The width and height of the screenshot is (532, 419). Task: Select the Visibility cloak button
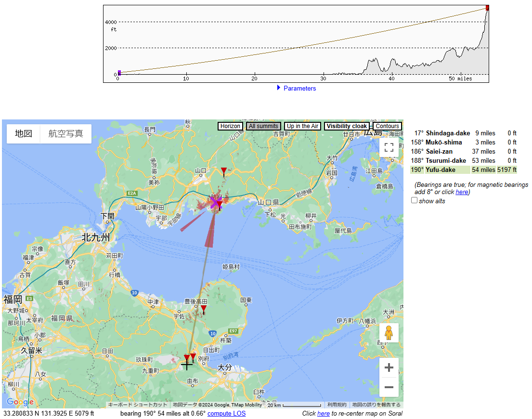[x=347, y=126]
